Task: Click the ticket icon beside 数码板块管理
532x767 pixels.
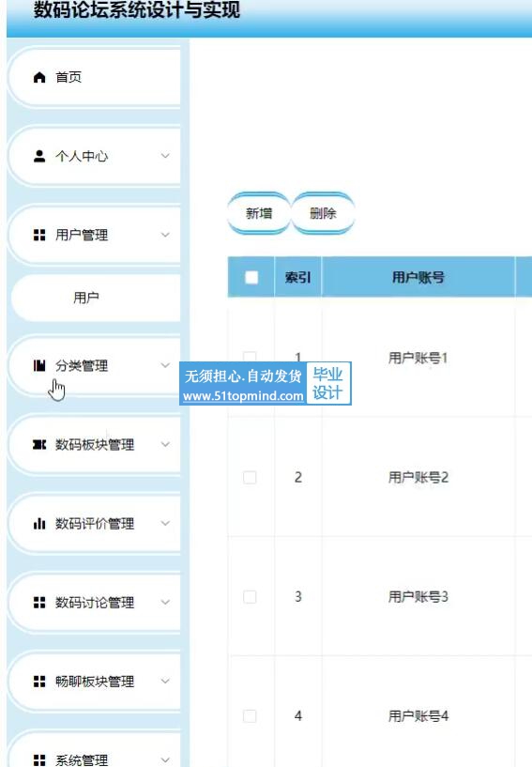Action: [39, 444]
